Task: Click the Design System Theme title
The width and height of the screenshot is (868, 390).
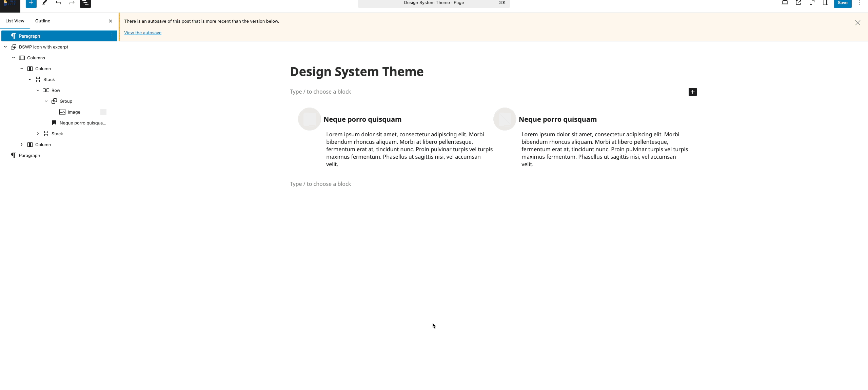Action: [x=357, y=72]
